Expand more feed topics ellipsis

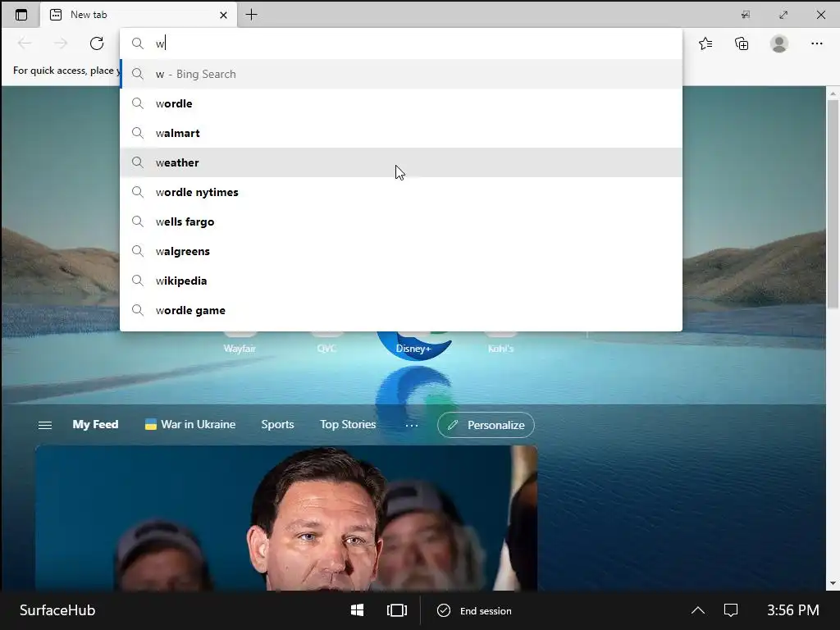click(412, 425)
